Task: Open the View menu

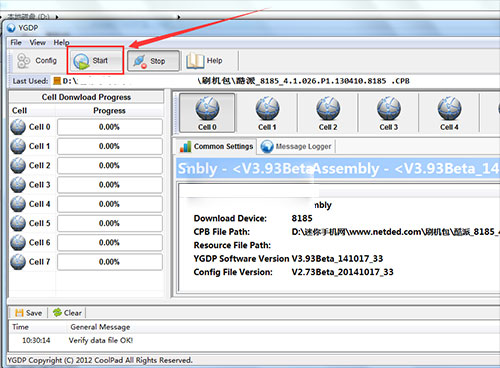Action: coord(37,42)
